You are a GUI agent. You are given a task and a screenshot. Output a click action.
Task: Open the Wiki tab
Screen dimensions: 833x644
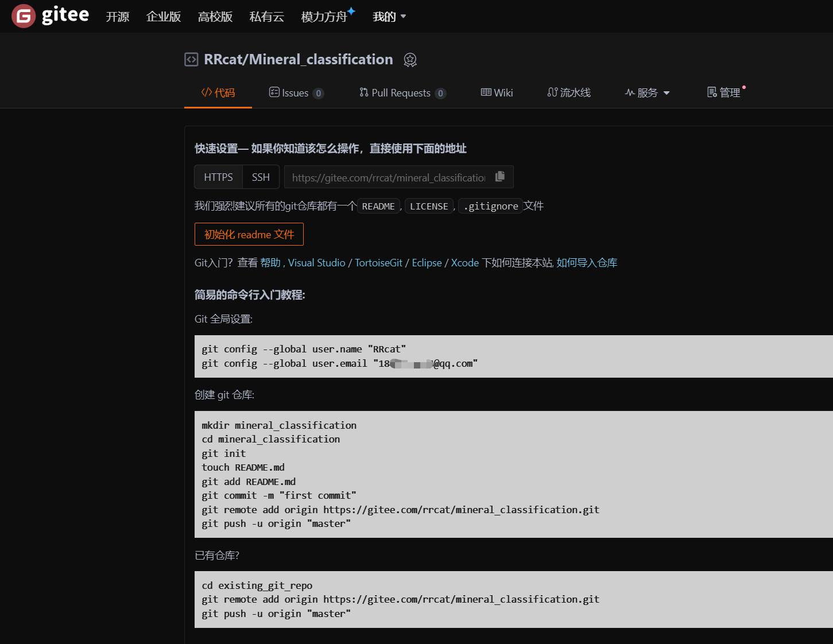(497, 93)
